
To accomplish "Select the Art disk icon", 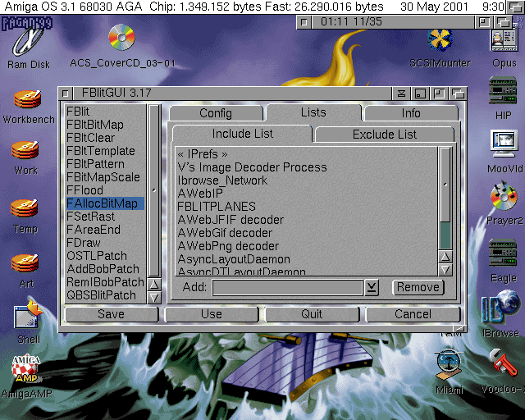I will [x=25, y=263].
